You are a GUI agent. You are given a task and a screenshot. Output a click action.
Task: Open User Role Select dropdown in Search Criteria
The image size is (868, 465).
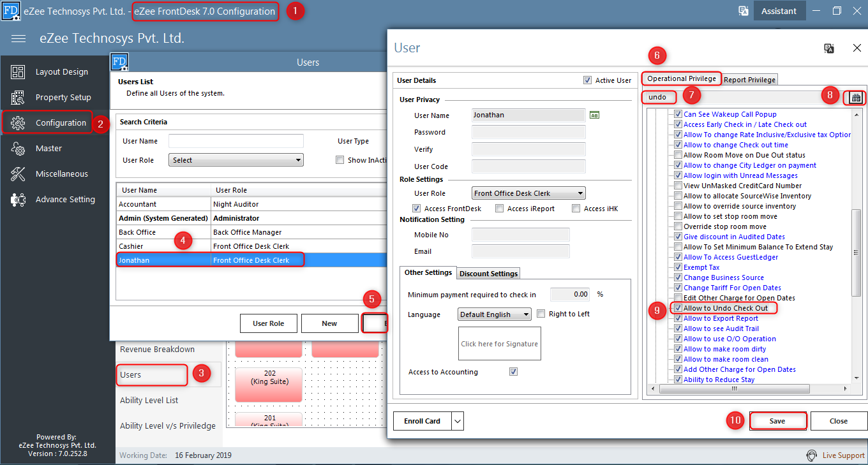tap(236, 160)
